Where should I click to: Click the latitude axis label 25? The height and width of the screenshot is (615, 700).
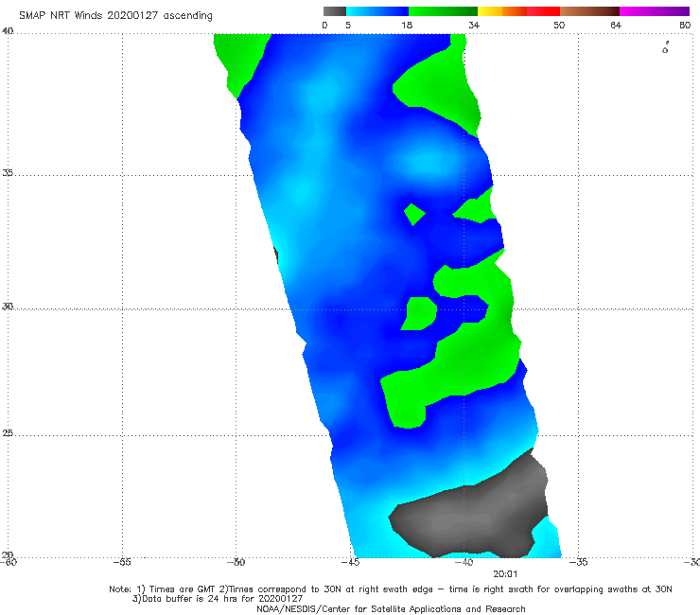pyautogui.click(x=8, y=432)
